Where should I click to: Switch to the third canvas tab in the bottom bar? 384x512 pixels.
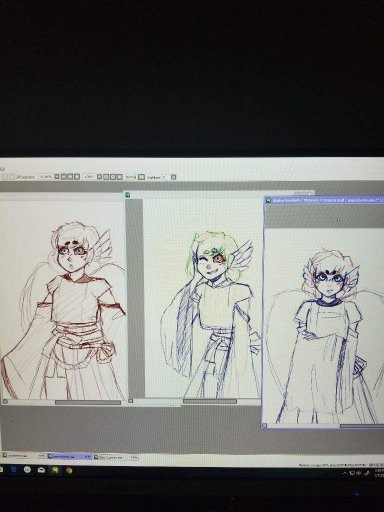point(116,457)
